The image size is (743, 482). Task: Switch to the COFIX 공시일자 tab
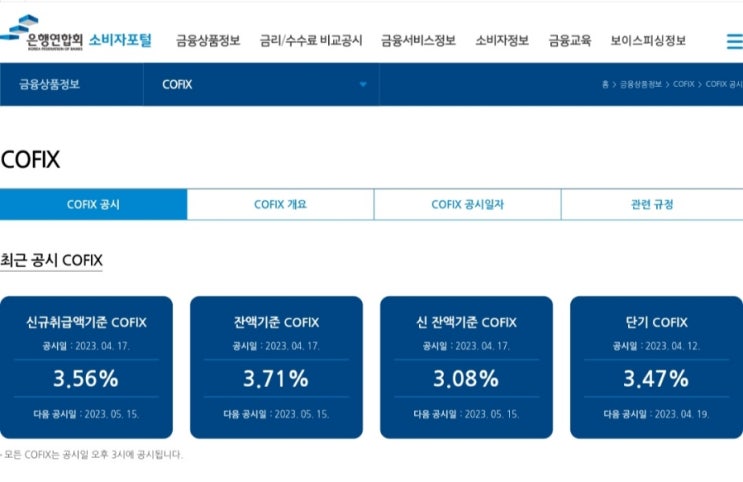pos(468,204)
